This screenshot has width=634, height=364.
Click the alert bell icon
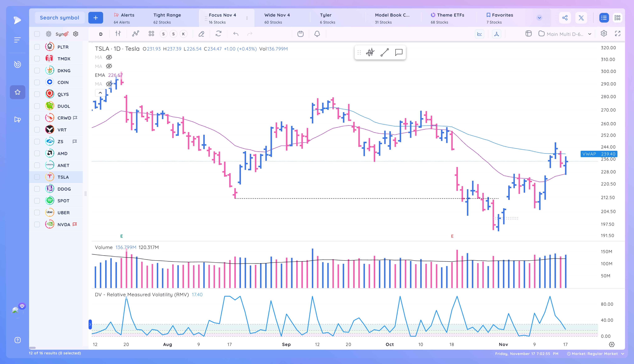pyautogui.click(x=317, y=34)
